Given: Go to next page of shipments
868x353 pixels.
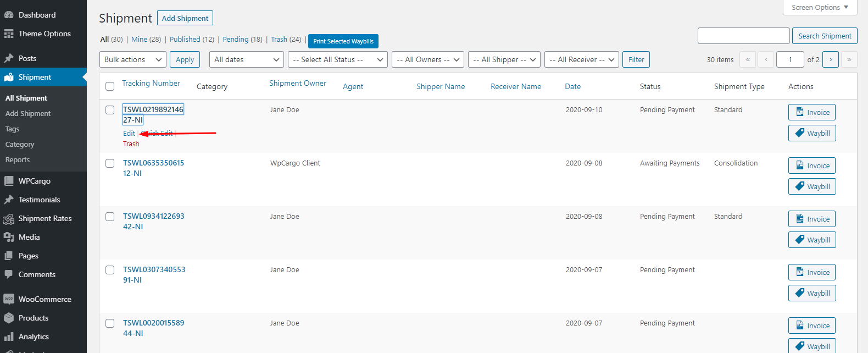Looking at the screenshot, I should (x=830, y=59).
